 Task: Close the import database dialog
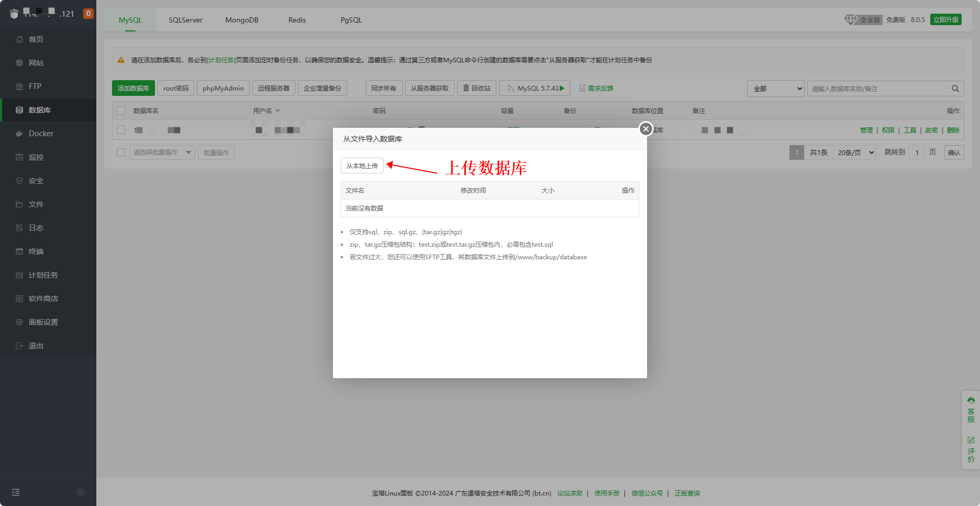pos(645,129)
